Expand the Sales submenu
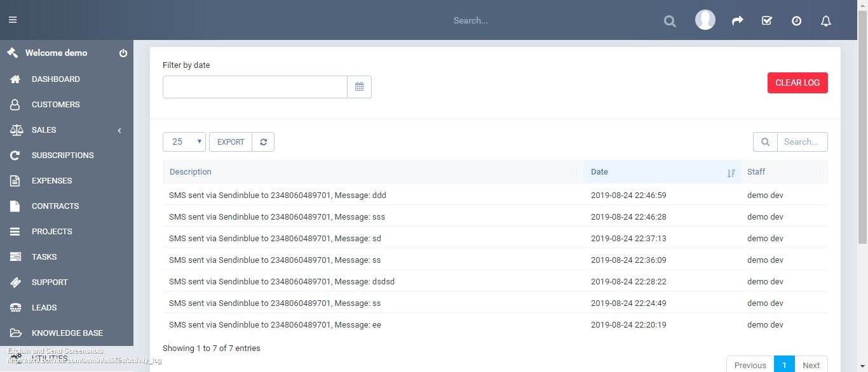The width and height of the screenshot is (868, 372). tap(44, 130)
